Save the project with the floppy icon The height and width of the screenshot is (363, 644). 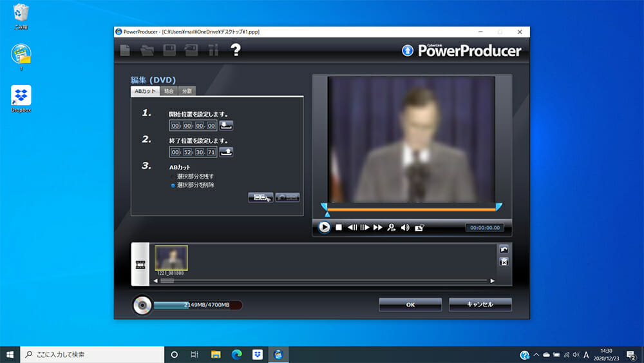pyautogui.click(x=169, y=50)
